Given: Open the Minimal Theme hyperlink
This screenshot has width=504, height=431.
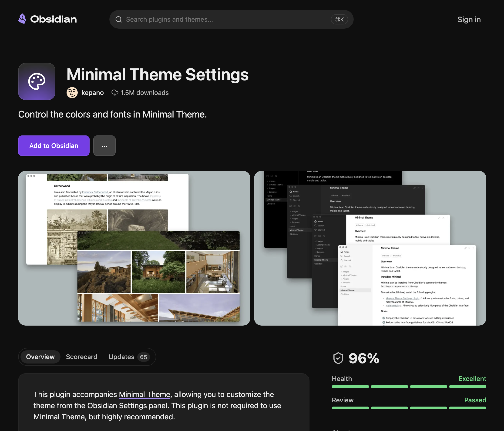Looking at the screenshot, I should click(x=144, y=394).
